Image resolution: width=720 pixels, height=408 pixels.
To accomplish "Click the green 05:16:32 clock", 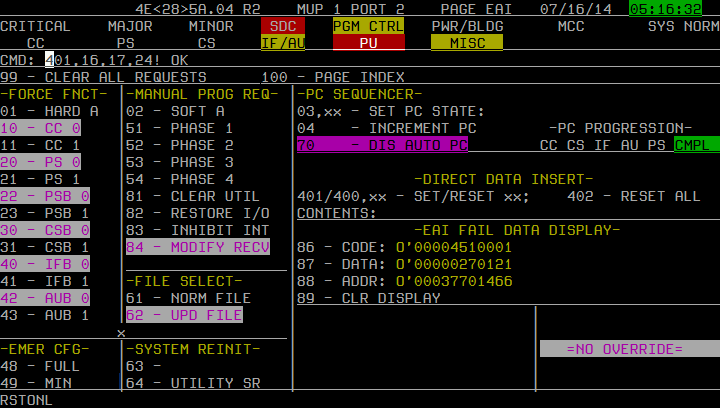I will pyautogui.click(x=666, y=9).
